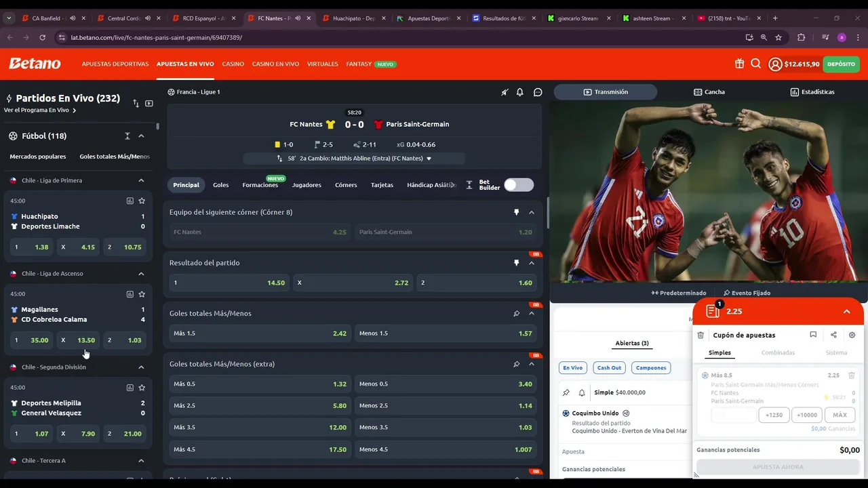Image resolution: width=868 pixels, height=488 pixels.
Task: Open statistics icon for Deportes Melipilla match
Action: coord(130,388)
